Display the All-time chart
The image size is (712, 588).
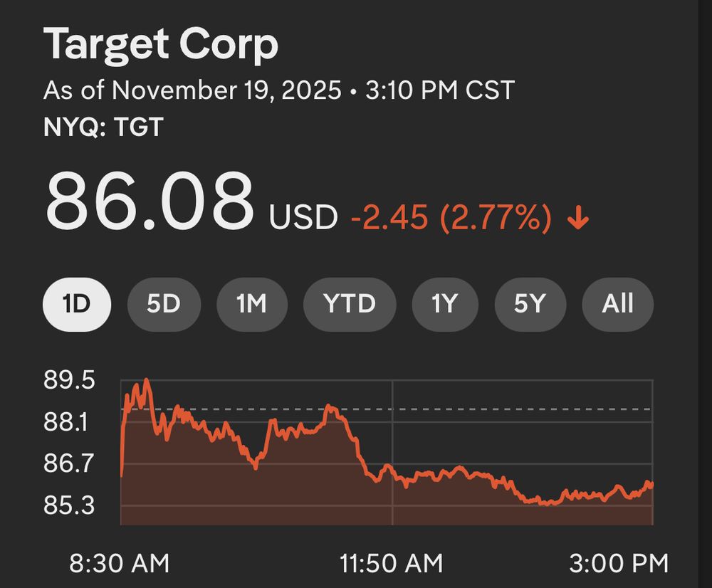[617, 303]
